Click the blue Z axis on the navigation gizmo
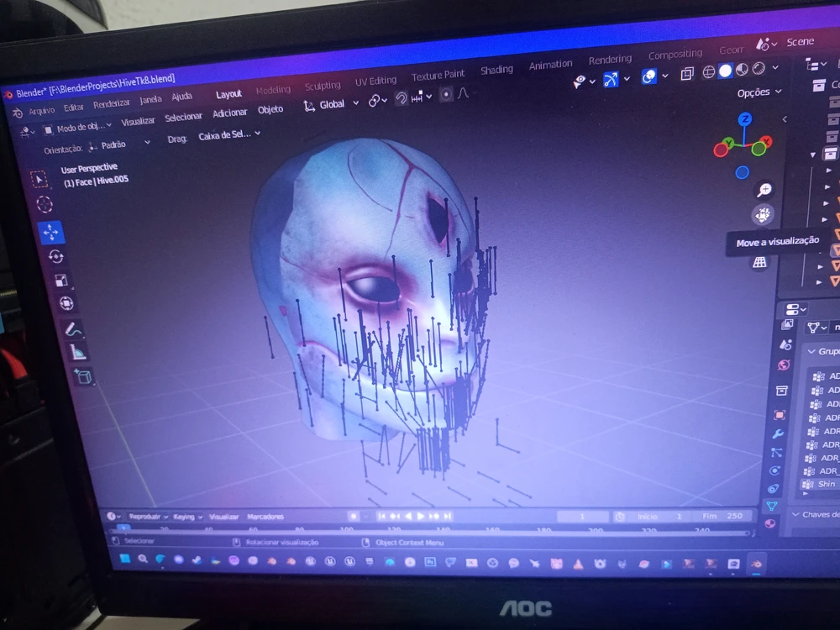 point(744,119)
